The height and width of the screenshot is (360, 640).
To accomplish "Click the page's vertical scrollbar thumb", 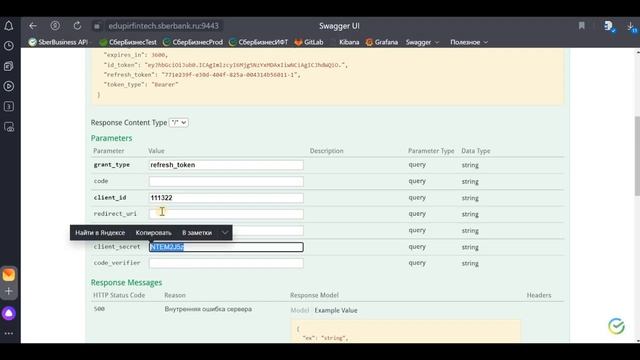I will pyautogui.click(x=637, y=156).
